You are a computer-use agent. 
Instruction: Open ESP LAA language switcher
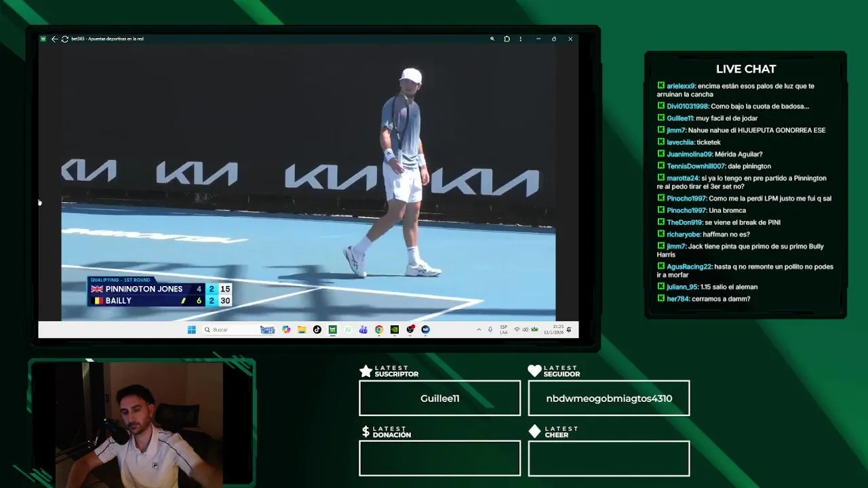[x=504, y=329]
